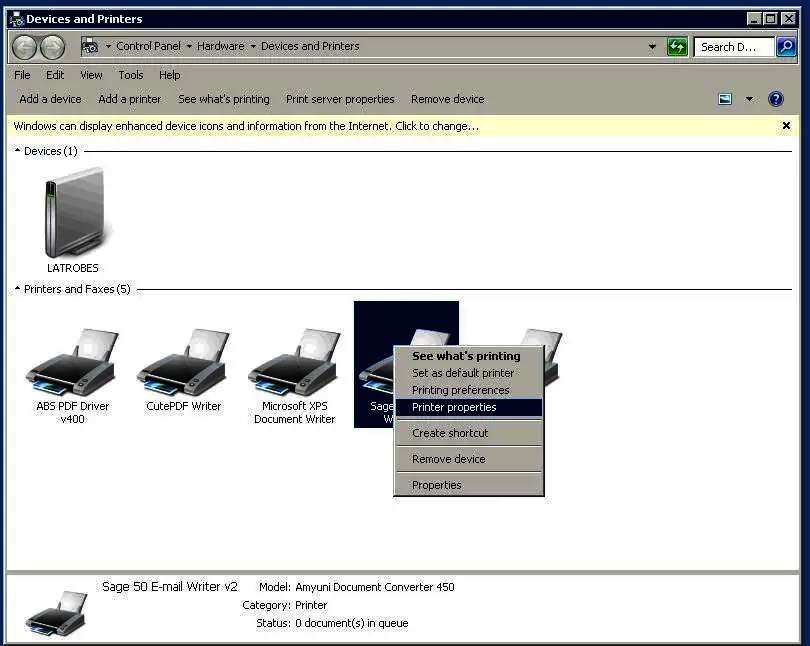Open the view options dropdown arrow
810x646 pixels.
[749, 99]
